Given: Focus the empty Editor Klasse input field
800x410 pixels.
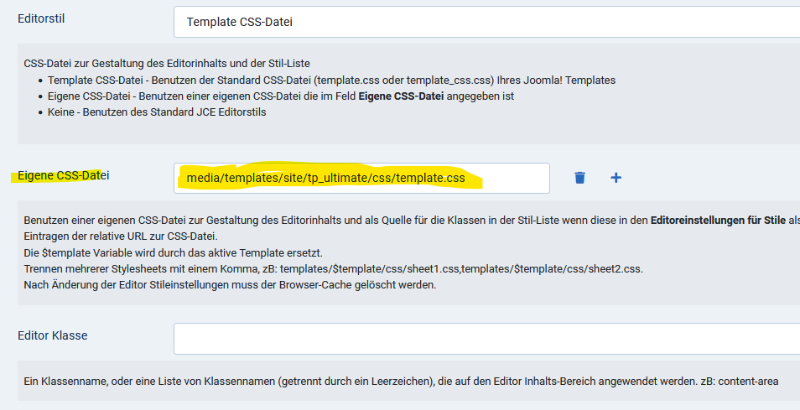Looking at the screenshot, I should pos(485,338).
